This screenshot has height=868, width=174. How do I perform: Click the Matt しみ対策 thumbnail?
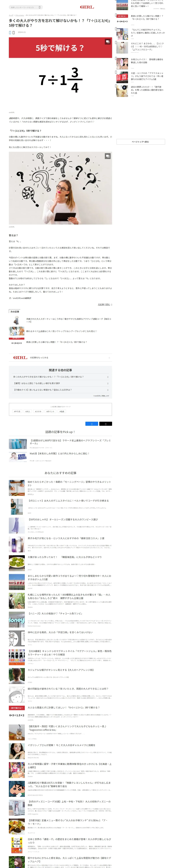pos(18,457)
